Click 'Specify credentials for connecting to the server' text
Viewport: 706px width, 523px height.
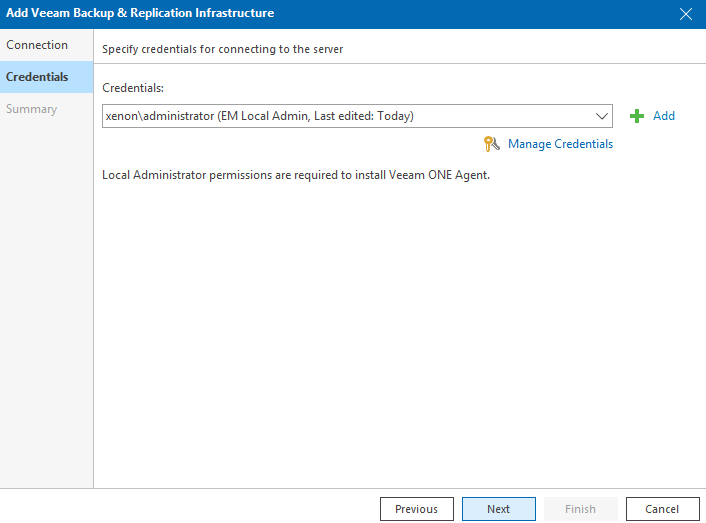click(222, 49)
